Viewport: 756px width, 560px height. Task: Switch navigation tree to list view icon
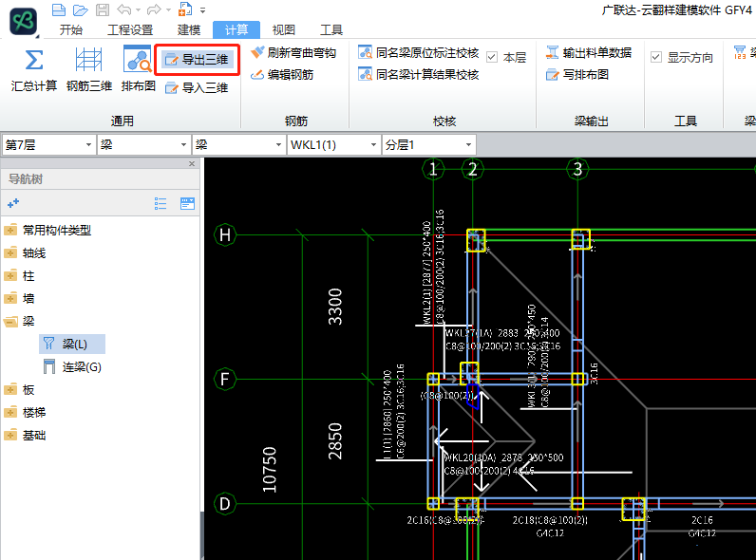[161, 203]
